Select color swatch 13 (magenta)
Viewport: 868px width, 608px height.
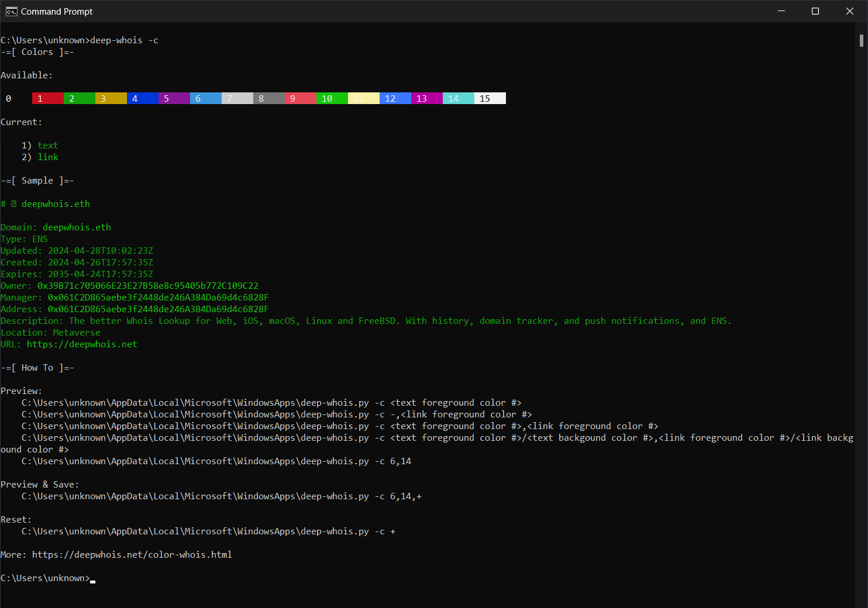[426, 98]
